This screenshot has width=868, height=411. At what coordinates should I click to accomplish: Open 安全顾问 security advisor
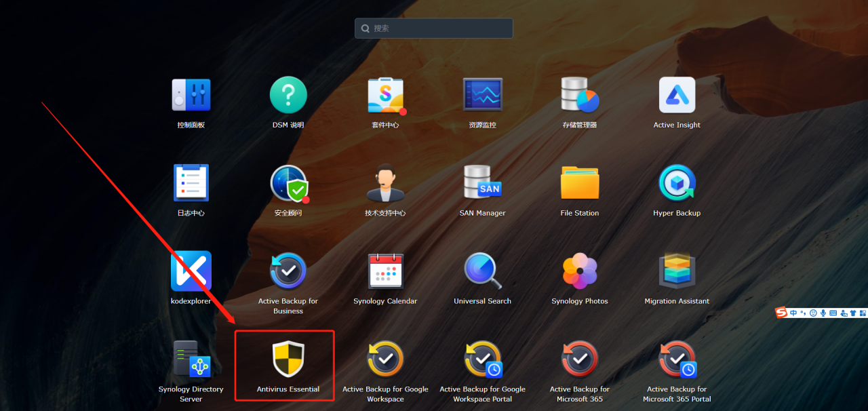[288, 183]
